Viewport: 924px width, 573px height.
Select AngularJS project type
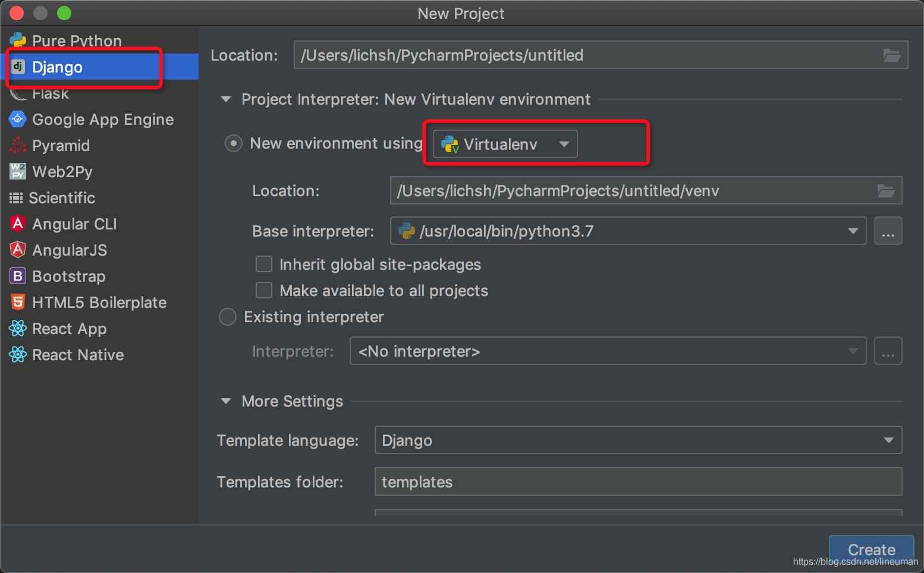point(99,250)
